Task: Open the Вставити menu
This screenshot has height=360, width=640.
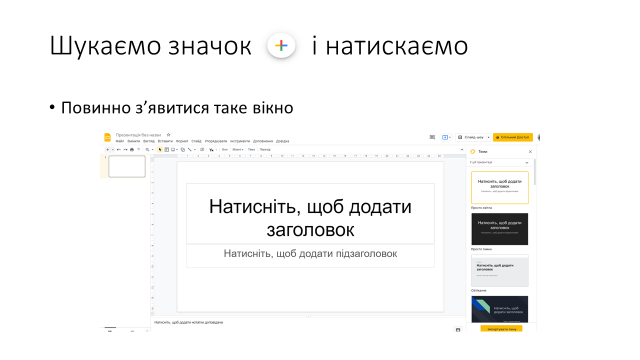Action: [165, 141]
